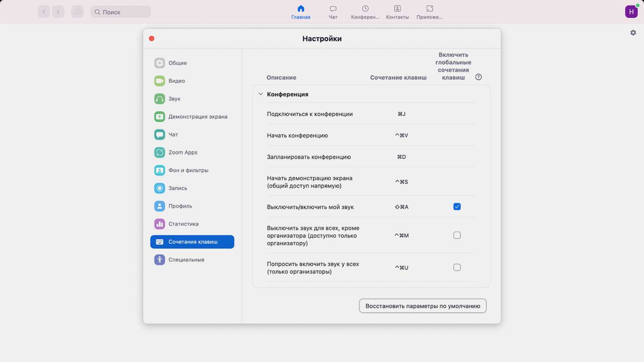Switch to the Чат tab in top bar

pos(333,12)
